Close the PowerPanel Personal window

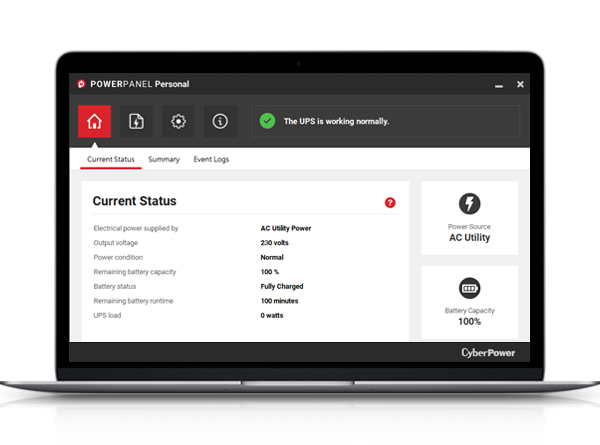tap(519, 85)
